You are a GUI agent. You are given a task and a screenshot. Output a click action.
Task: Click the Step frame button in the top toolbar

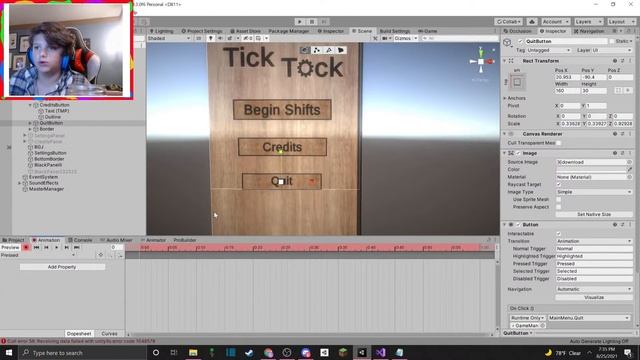coord(324,22)
